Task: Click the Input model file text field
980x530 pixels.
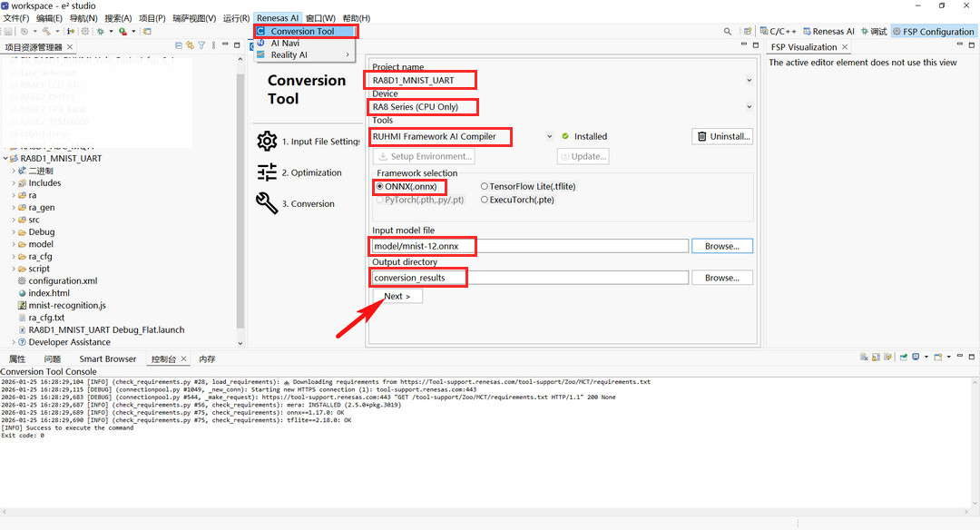Action: pos(530,246)
